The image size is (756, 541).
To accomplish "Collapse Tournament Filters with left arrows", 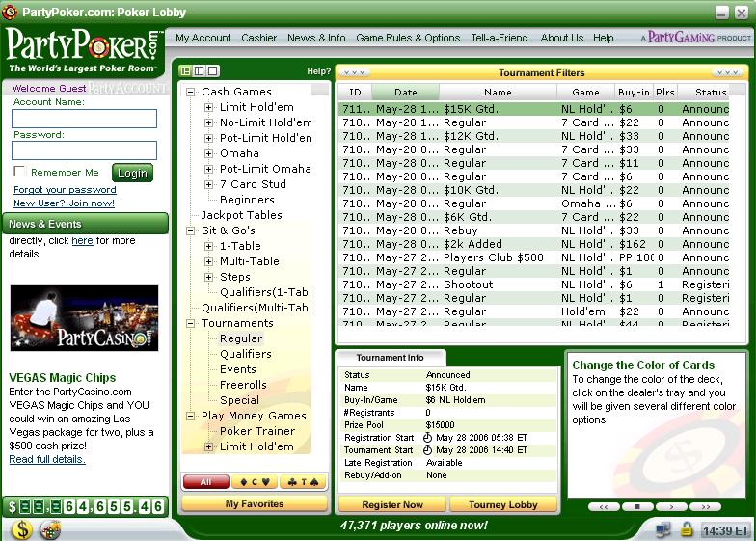I will 355,73.
